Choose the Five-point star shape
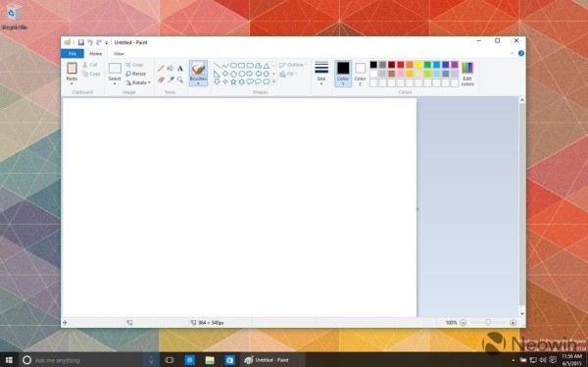Image resolution: width=588 pixels, height=367 pixels. [x=233, y=81]
